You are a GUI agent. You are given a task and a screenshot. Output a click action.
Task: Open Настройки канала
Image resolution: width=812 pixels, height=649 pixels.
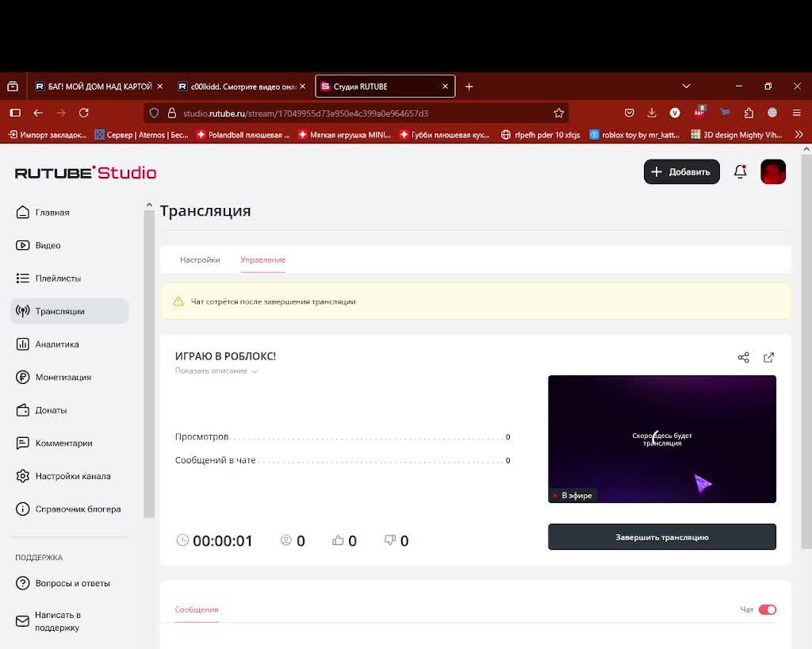tap(70, 476)
